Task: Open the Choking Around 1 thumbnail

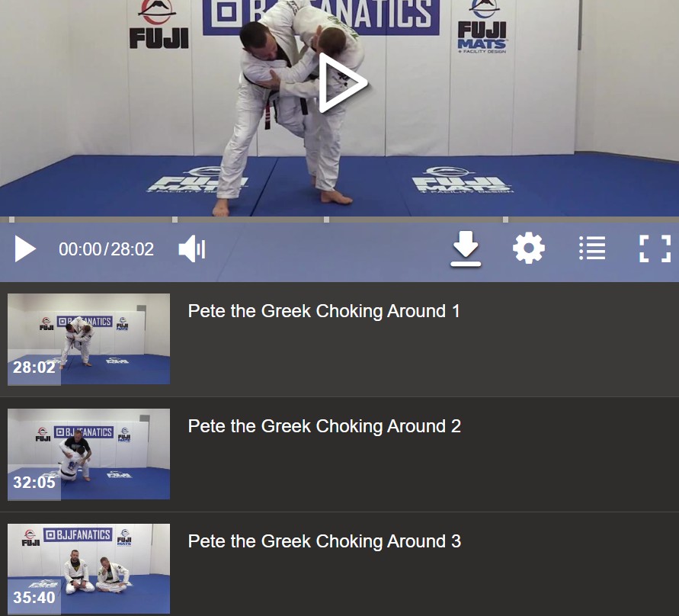Action: pyautogui.click(x=88, y=339)
